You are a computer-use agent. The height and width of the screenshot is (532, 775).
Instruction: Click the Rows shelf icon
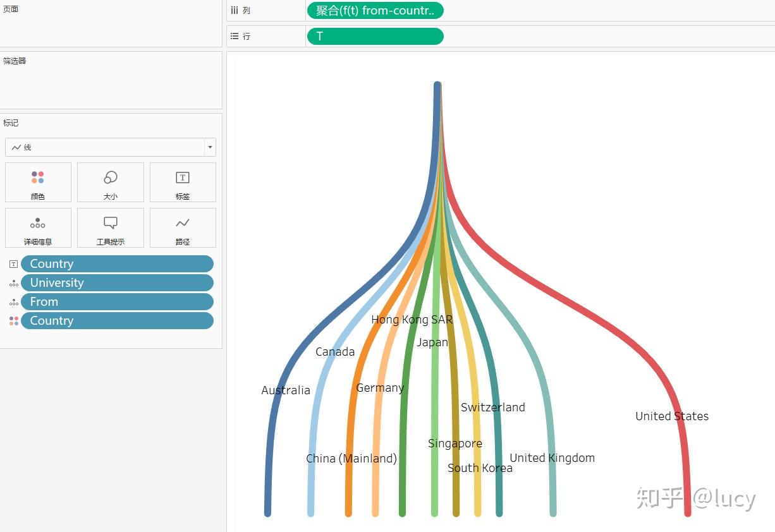(x=235, y=37)
